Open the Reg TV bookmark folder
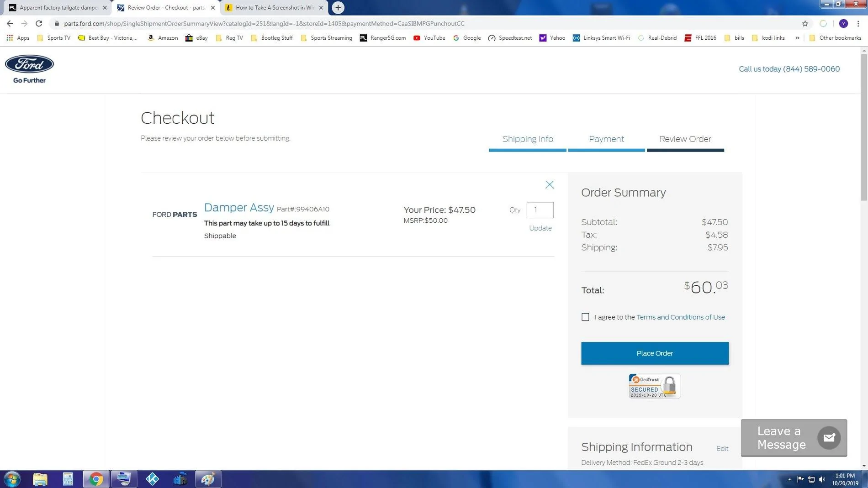Image resolution: width=868 pixels, height=488 pixels. [x=229, y=38]
